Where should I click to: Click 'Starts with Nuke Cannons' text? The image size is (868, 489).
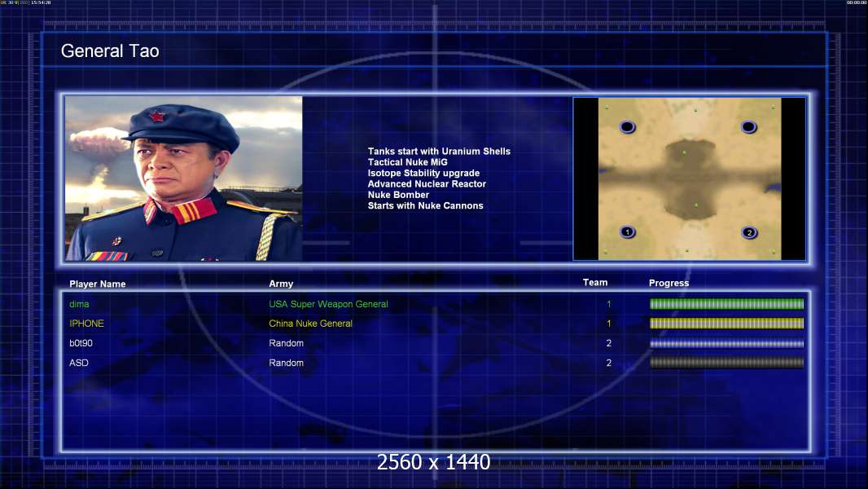tap(425, 205)
